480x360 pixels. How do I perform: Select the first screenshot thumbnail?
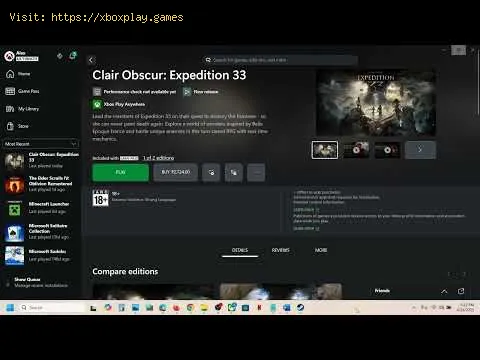point(325,150)
